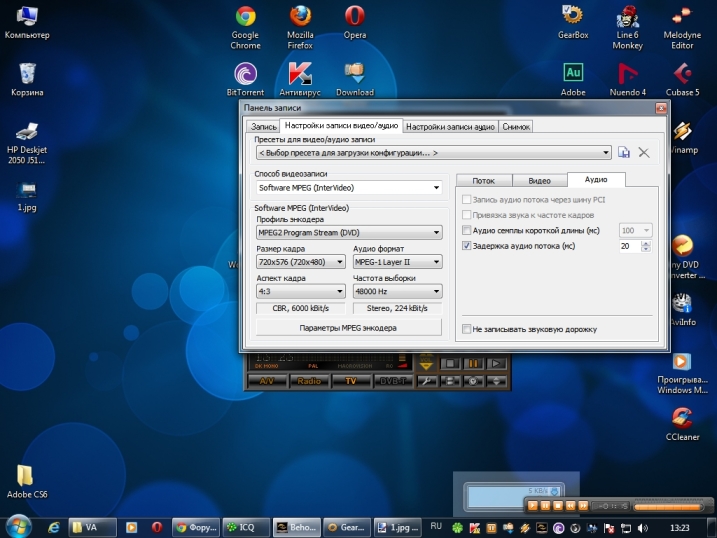
Task: Enable 'Аудио семплы короткой длины' checkbox
Action: tap(466, 230)
